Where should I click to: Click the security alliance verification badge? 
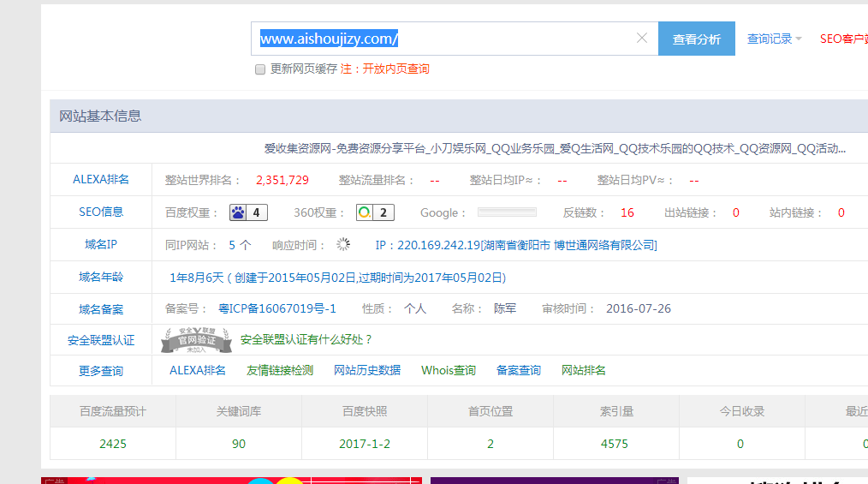click(196, 340)
